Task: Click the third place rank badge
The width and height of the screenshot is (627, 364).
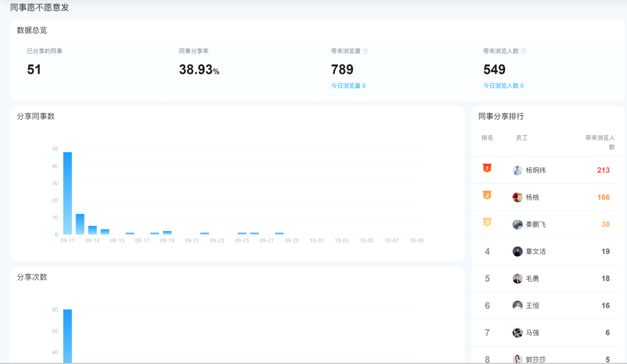Action: (x=487, y=222)
